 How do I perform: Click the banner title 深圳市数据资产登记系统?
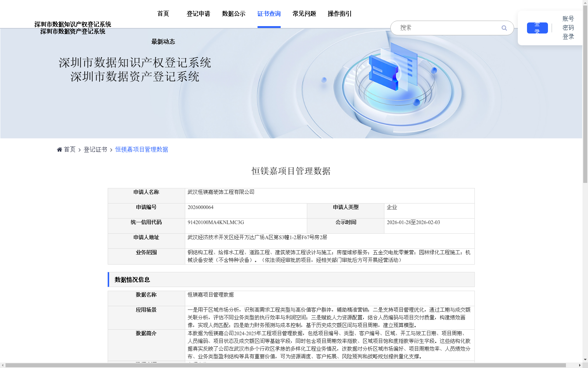[135, 77]
